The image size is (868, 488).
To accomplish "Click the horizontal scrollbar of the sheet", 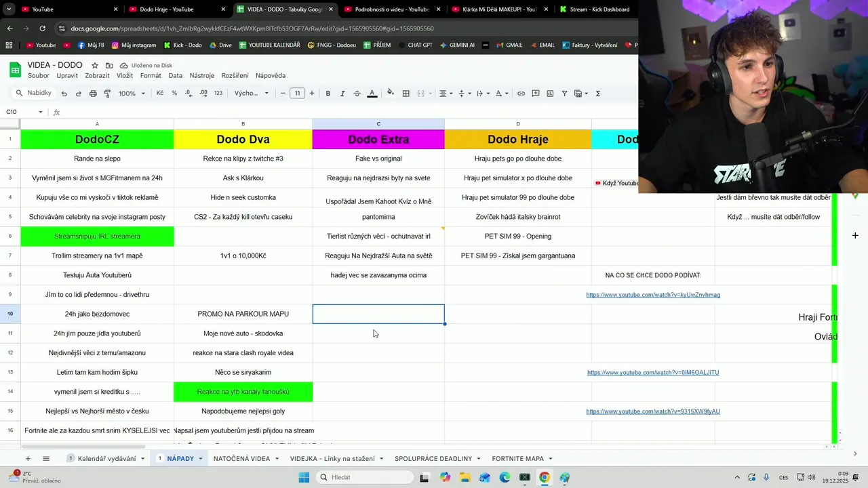I will [x=83, y=446].
